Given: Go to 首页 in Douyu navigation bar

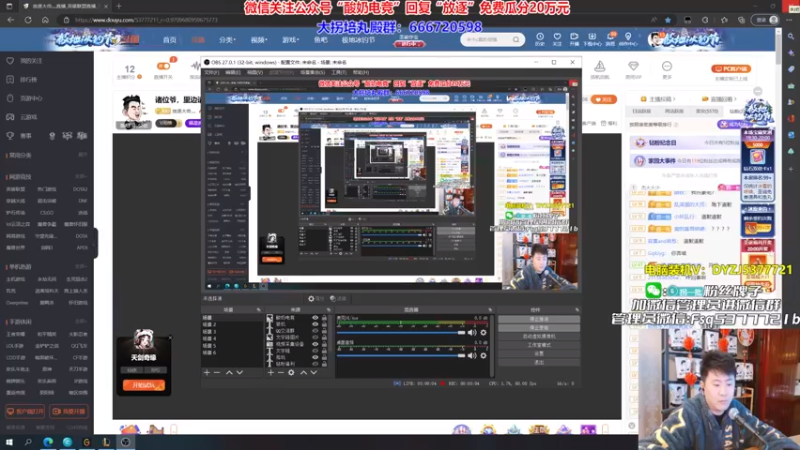Looking at the screenshot, I should pos(169,40).
